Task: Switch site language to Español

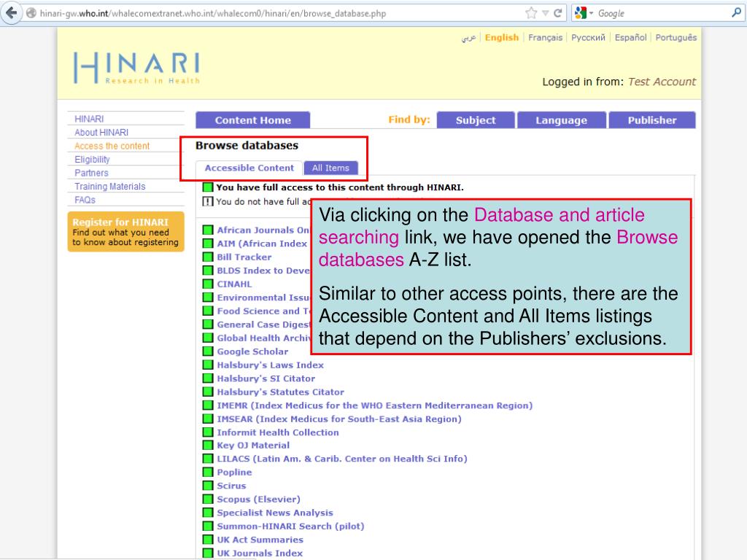Action: [x=630, y=38]
